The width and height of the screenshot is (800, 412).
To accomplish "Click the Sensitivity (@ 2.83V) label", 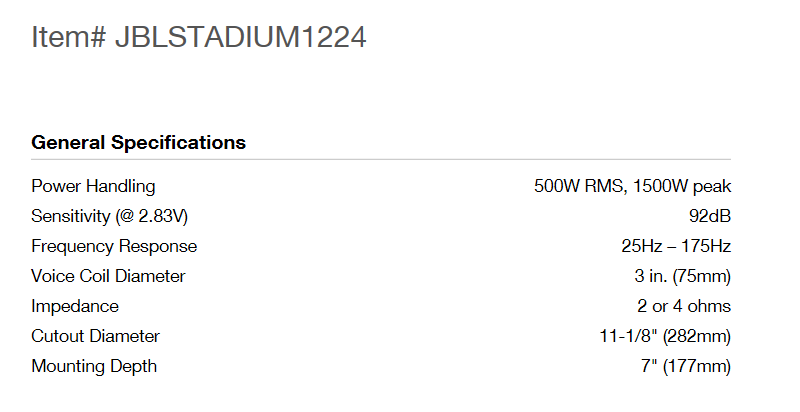I will coord(110,216).
